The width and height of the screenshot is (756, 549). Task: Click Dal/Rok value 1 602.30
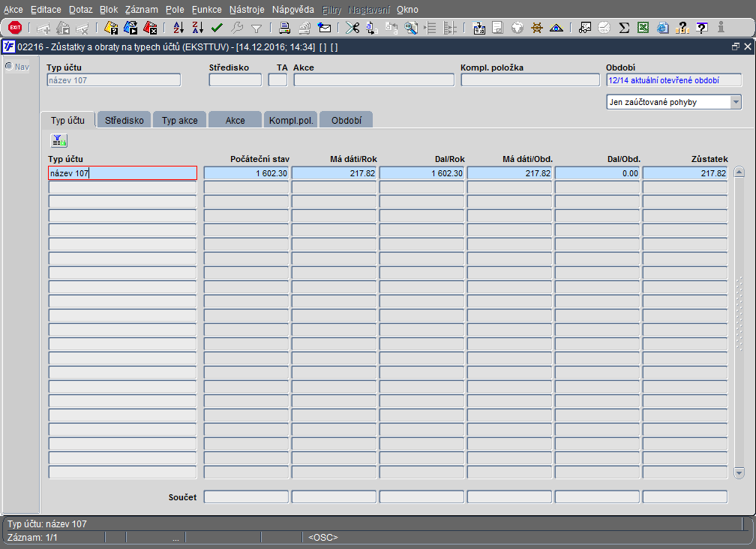pyautogui.click(x=421, y=173)
